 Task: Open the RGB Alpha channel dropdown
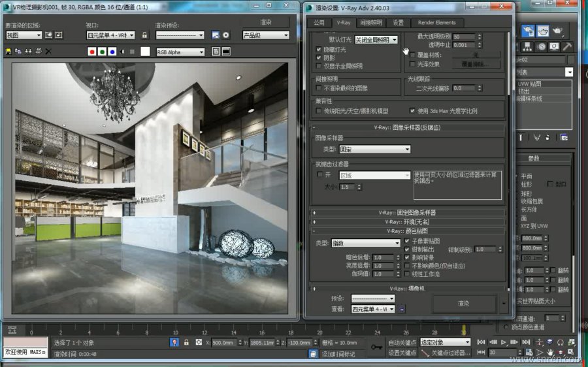pos(180,52)
